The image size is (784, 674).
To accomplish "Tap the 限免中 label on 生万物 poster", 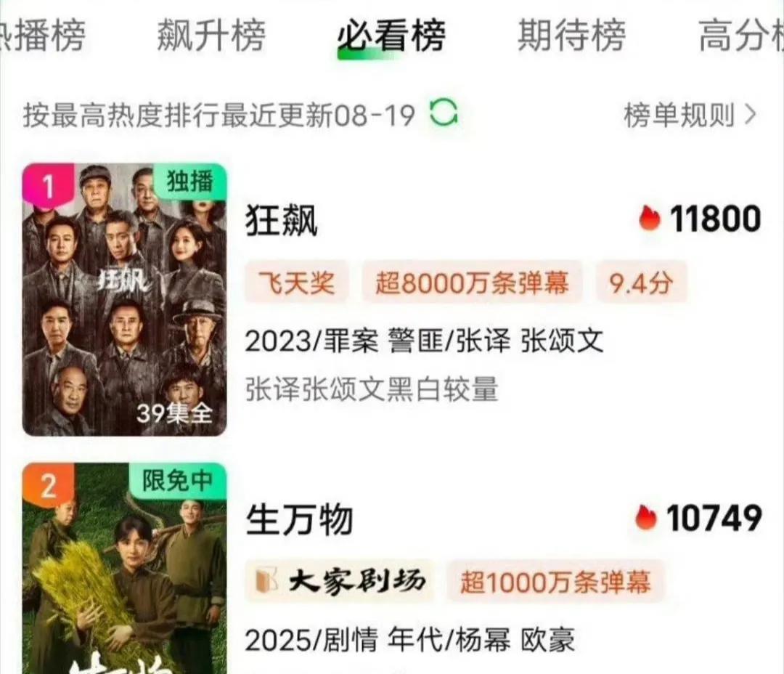I will coord(178,481).
